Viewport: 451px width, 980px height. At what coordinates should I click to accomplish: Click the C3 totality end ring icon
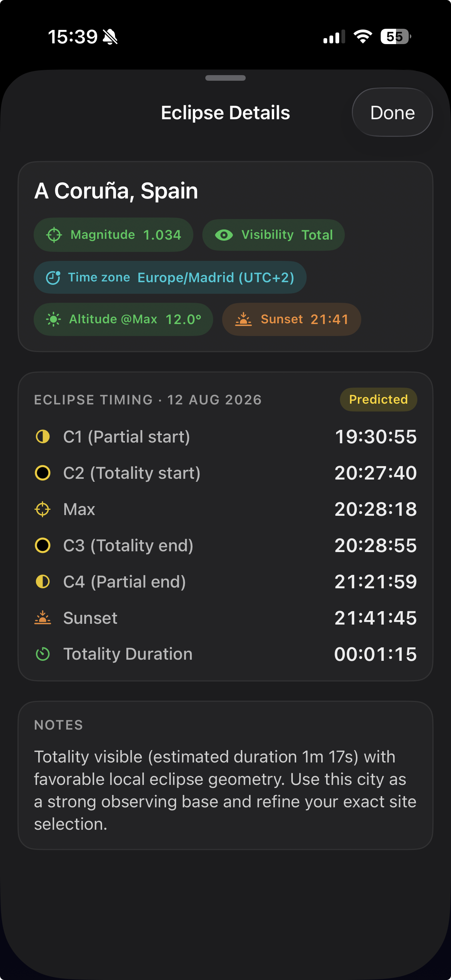pos(43,545)
